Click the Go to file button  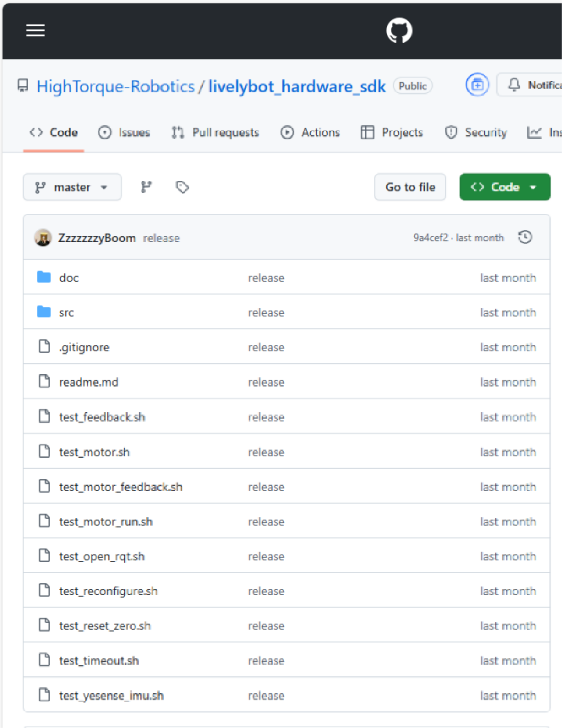pyautogui.click(x=410, y=187)
